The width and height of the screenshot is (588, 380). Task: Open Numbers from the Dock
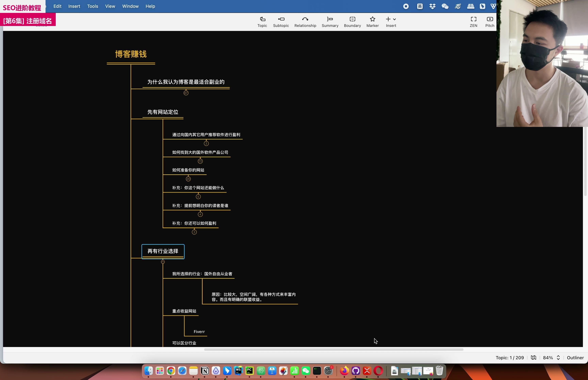point(294,371)
